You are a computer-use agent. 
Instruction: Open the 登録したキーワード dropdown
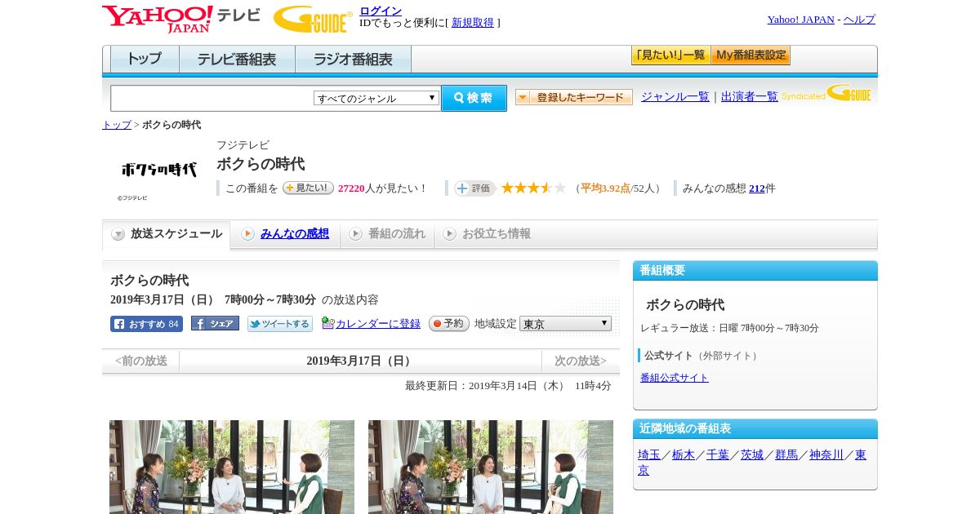[x=574, y=97]
